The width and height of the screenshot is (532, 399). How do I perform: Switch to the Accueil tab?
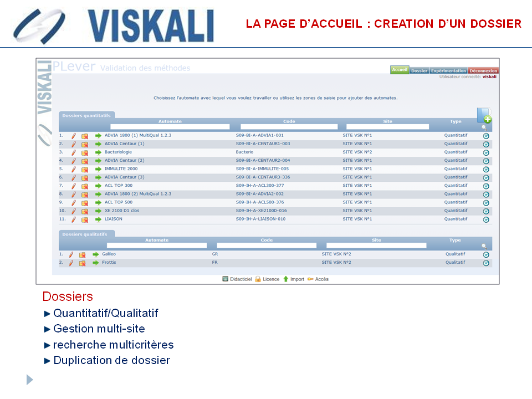(400, 70)
